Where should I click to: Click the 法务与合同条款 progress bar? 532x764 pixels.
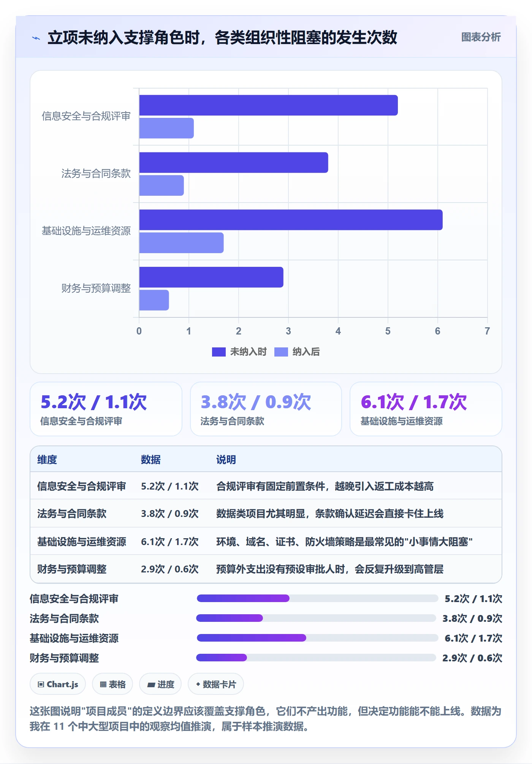(316, 618)
